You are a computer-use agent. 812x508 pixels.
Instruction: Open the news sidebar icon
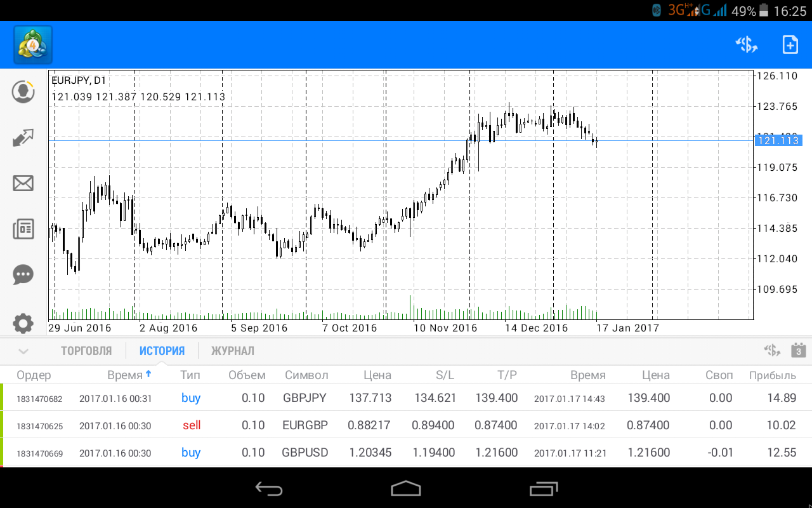[x=23, y=229]
